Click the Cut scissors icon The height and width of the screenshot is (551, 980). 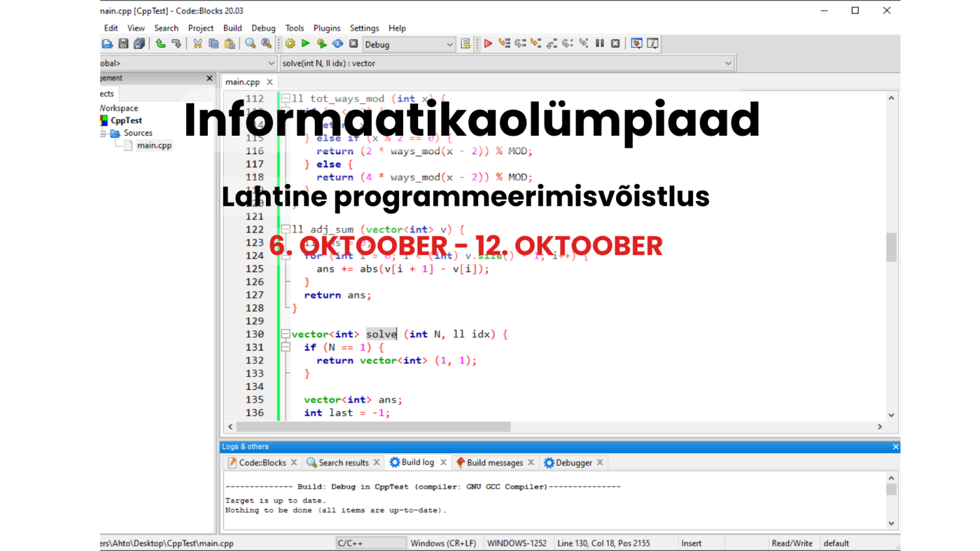pos(197,44)
